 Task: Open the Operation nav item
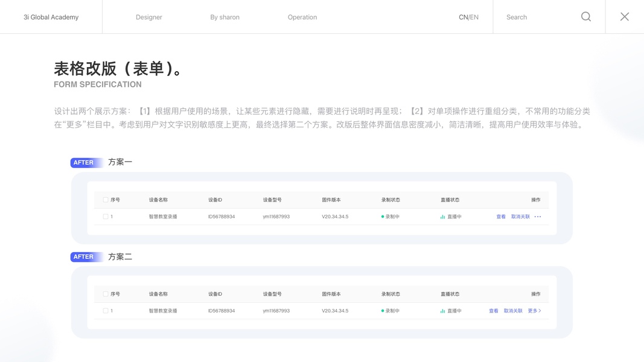coord(302,17)
